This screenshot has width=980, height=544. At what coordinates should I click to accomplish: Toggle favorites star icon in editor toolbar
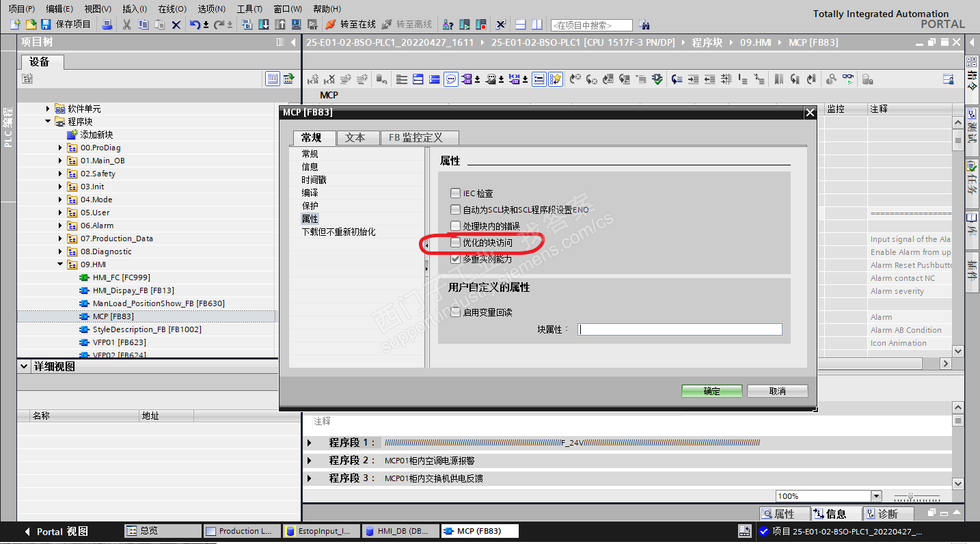pos(555,79)
